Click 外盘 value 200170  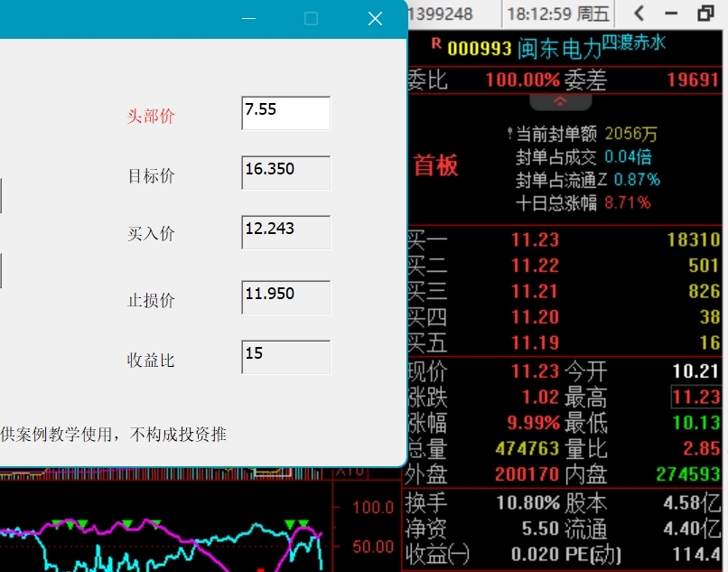coord(527,474)
